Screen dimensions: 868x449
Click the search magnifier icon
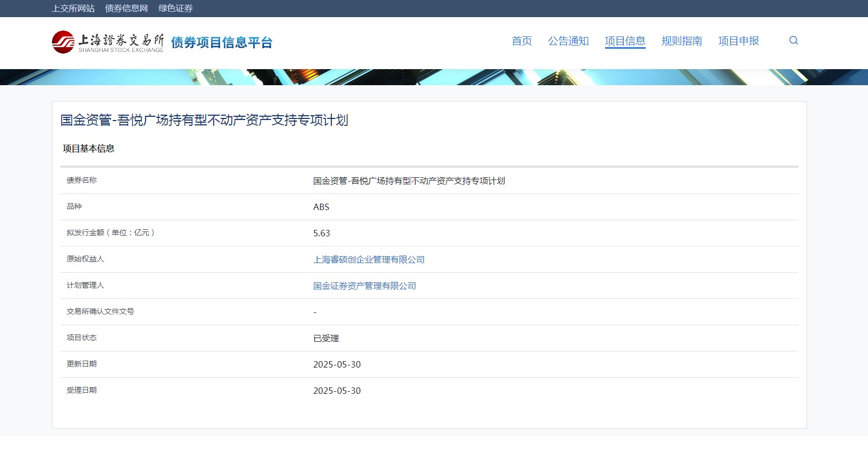[794, 40]
